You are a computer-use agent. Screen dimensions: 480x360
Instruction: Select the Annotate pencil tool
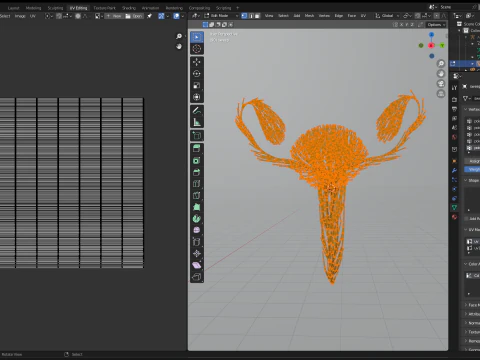coord(197,110)
